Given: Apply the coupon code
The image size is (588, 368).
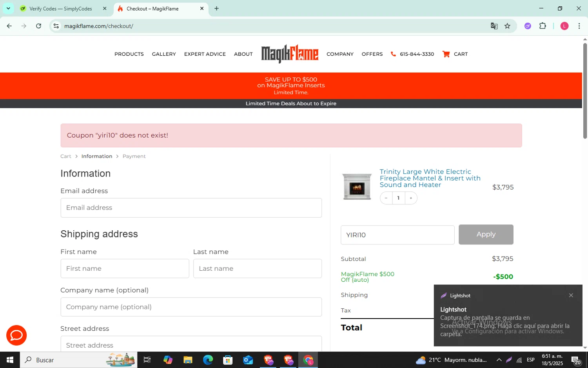Looking at the screenshot, I should coord(486,235).
